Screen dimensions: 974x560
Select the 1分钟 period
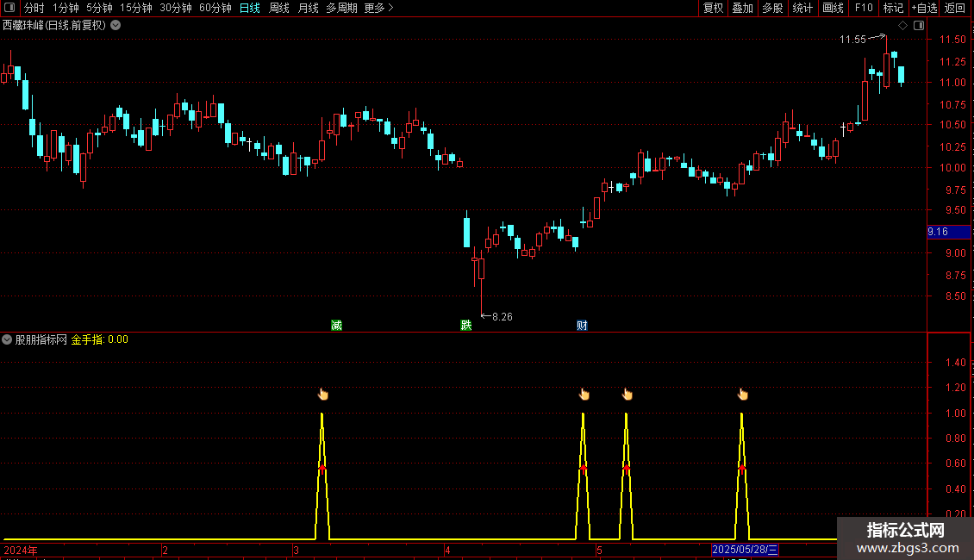click(x=66, y=8)
